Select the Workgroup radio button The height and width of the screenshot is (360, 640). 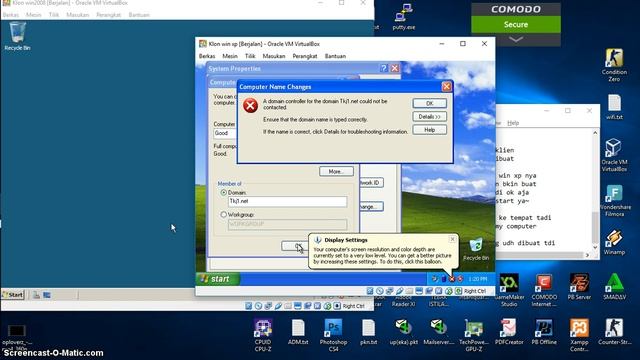pos(223,214)
